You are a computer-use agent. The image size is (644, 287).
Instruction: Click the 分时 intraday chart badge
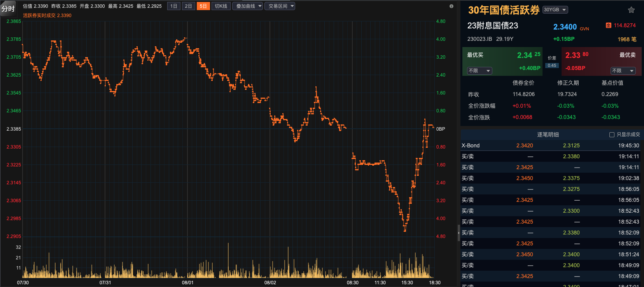pyautogui.click(x=8, y=9)
